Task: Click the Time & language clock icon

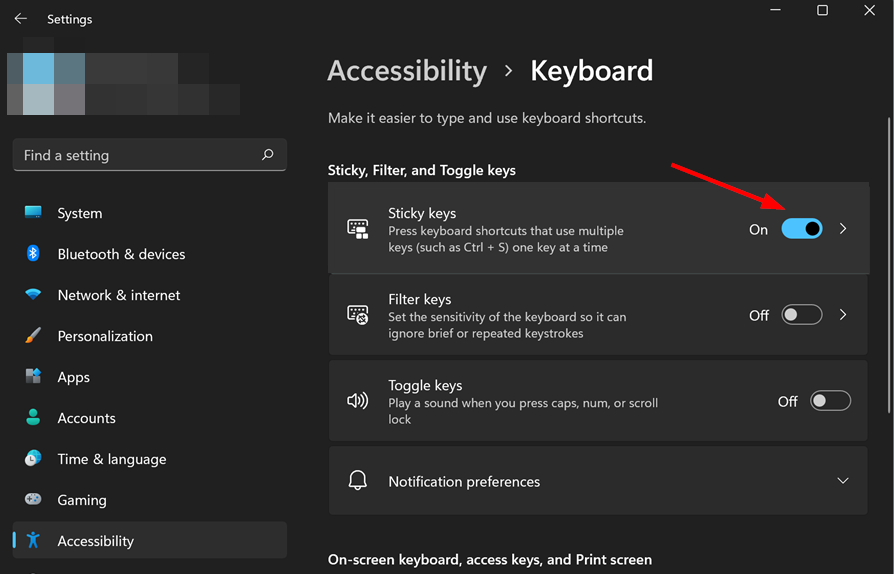Action: pyautogui.click(x=33, y=458)
